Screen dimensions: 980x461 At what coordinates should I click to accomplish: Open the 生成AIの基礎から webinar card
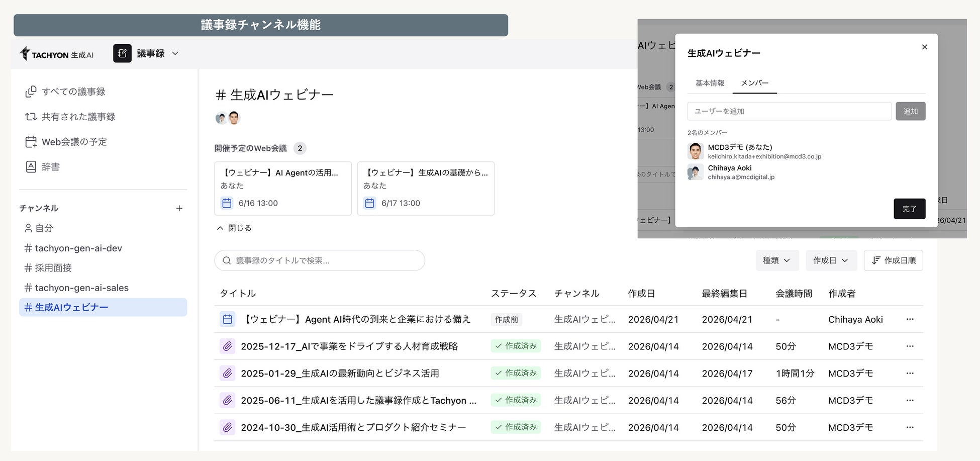(x=426, y=189)
